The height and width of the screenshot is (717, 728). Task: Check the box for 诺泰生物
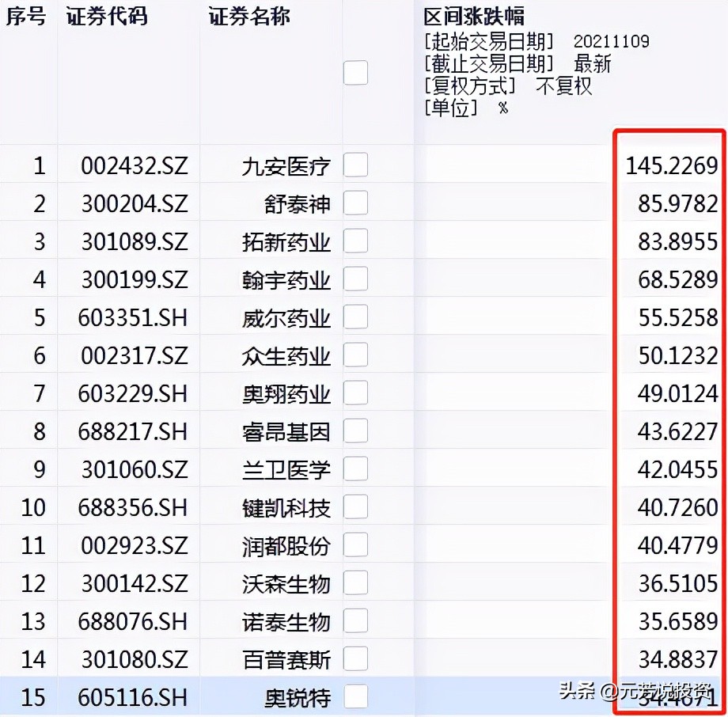355,621
